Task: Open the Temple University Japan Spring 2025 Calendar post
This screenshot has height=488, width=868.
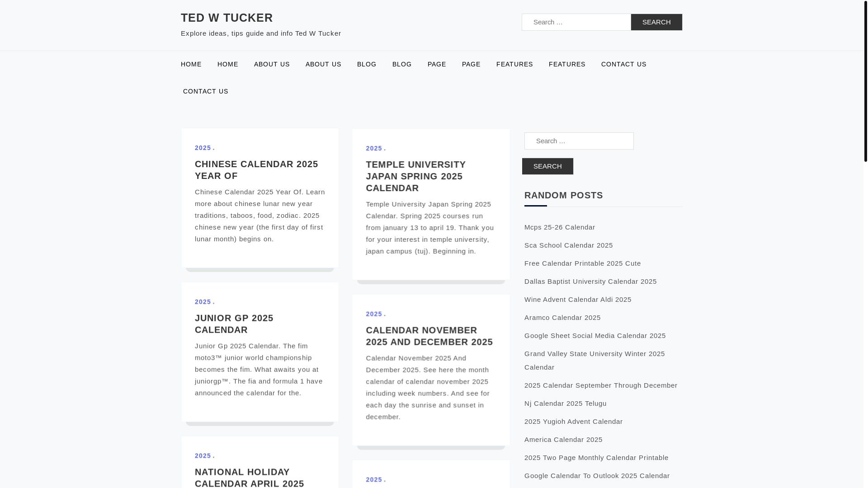Action: (415, 176)
